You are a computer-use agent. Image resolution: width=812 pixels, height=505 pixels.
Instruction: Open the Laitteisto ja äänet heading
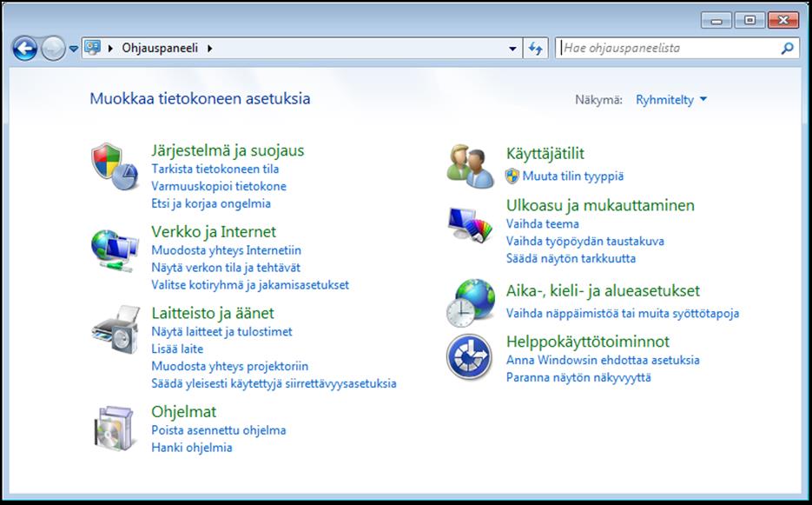[x=213, y=313]
